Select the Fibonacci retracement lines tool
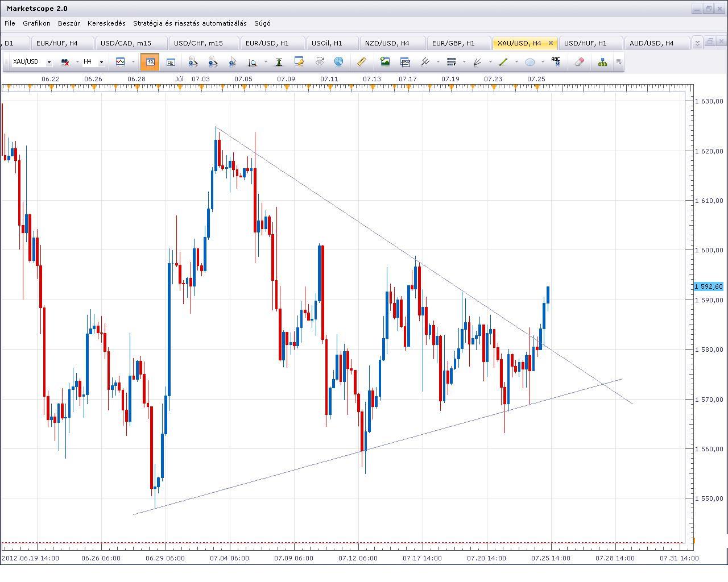 (x=452, y=61)
